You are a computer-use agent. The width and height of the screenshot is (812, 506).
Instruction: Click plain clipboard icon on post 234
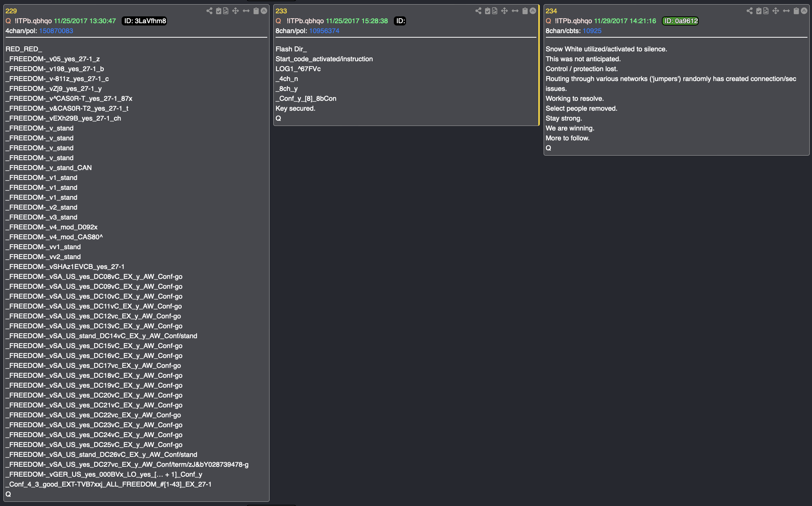point(796,11)
